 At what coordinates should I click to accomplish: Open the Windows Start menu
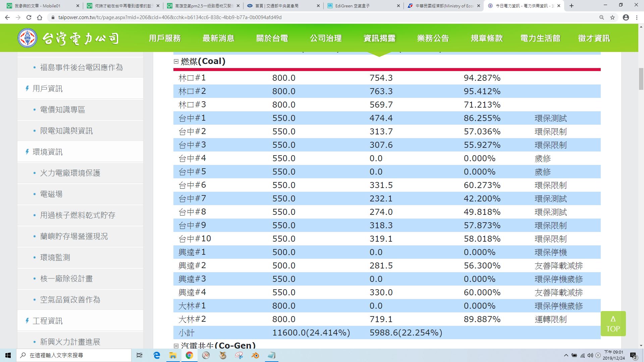point(8,355)
